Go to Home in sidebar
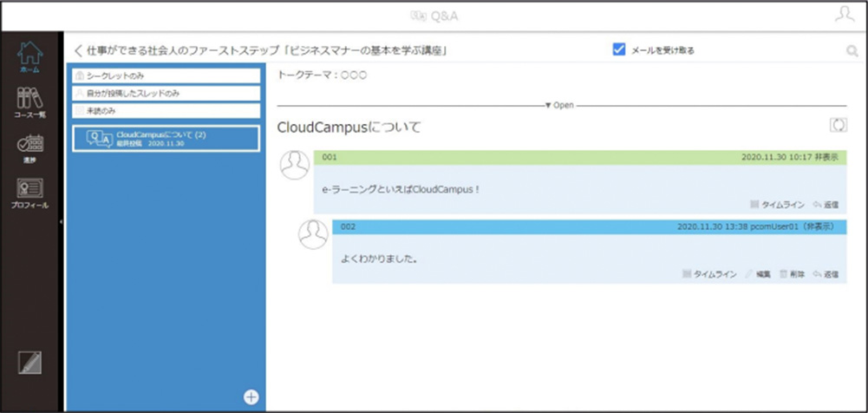Screen dimensions: 868x413 29,56
